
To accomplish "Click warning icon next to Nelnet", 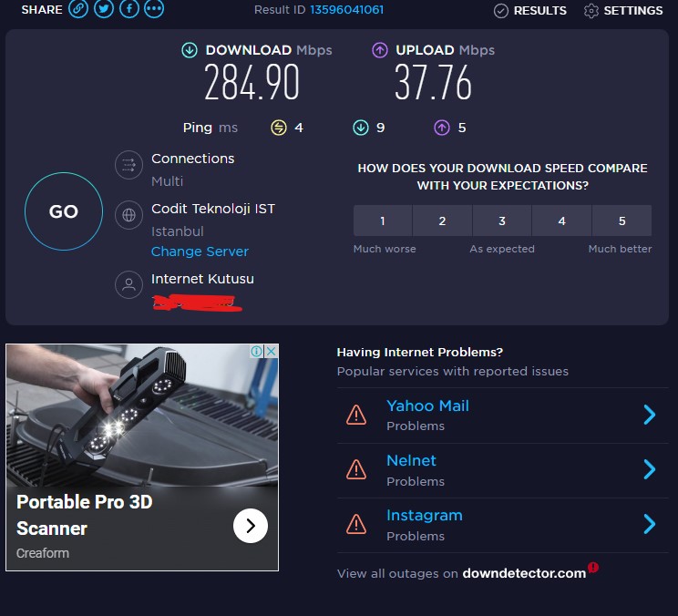I will (356, 469).
